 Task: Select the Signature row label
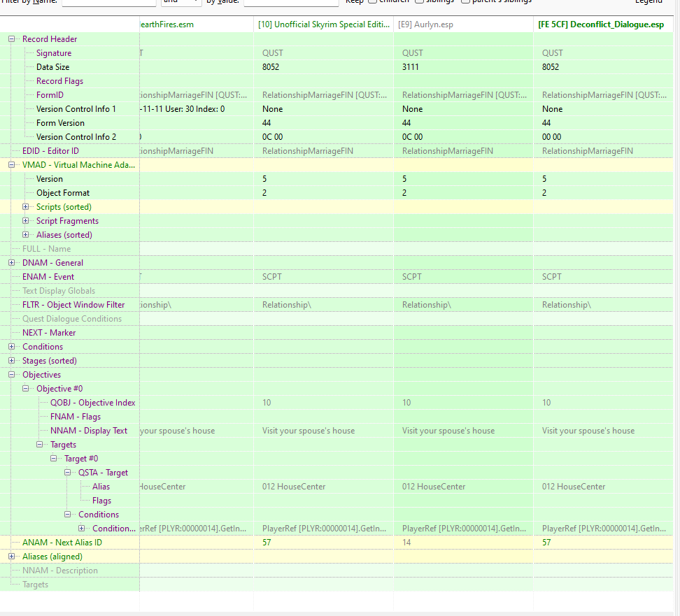(54, 53)
